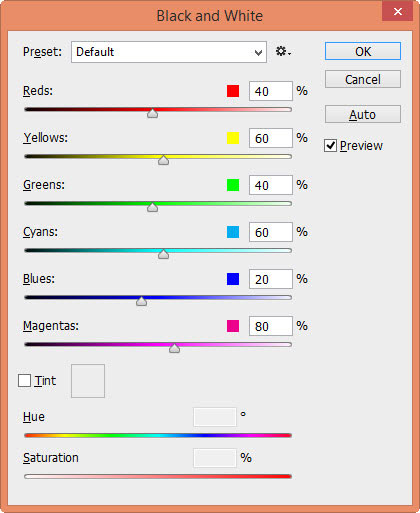The image size is (420, 513).
Task: Open the preset options gear menu
Action: point(283,52)
